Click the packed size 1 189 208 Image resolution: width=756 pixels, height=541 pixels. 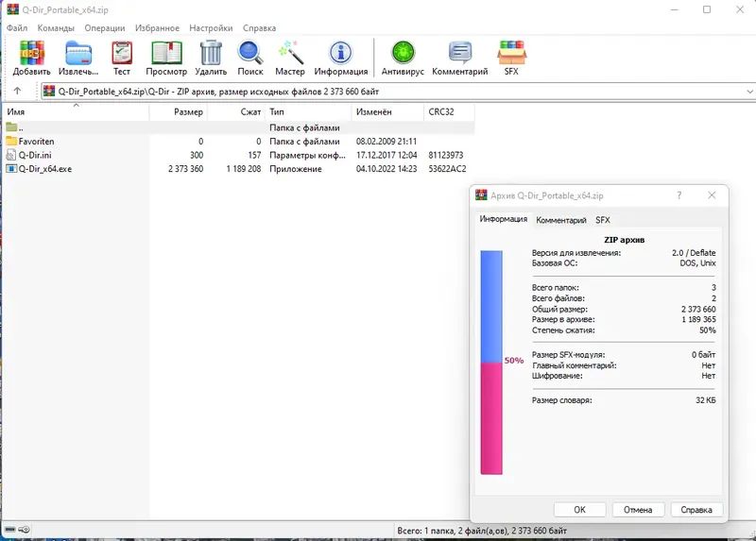(x=244, y=169)
